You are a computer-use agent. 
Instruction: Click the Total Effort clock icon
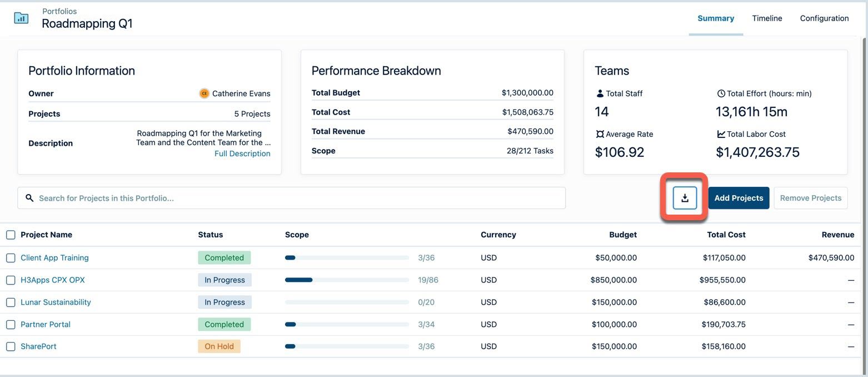click(x=721, y=93)
